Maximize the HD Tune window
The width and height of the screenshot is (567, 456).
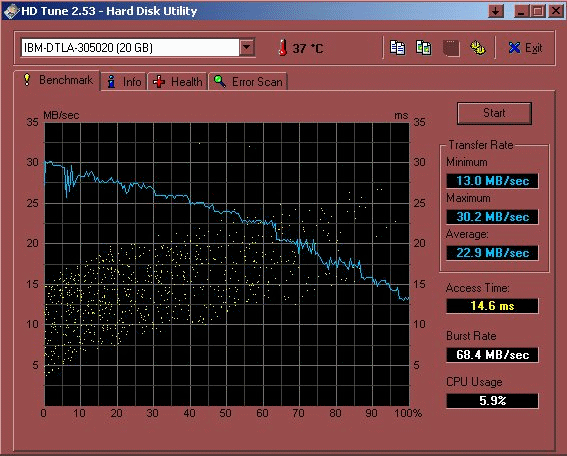538,11
